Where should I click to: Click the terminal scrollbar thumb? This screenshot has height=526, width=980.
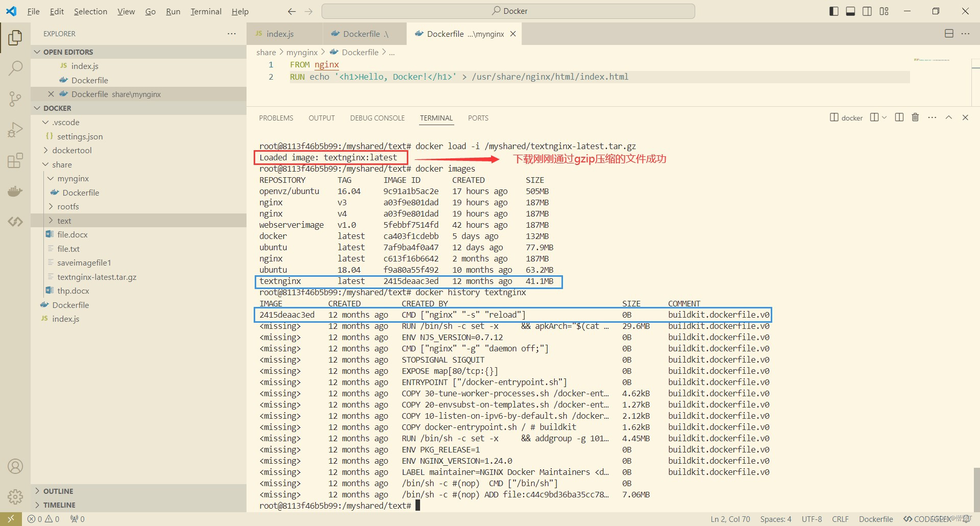tap(976, 489)
